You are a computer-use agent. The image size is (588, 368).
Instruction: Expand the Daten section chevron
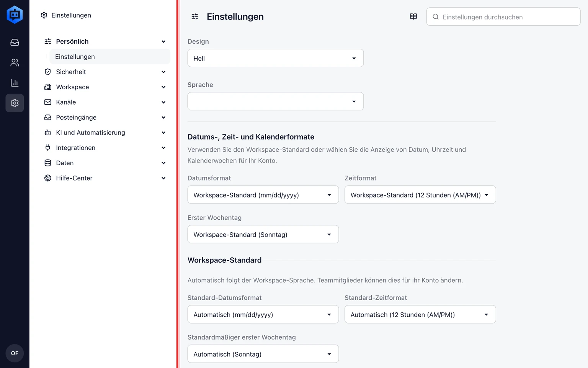point(163,163)
